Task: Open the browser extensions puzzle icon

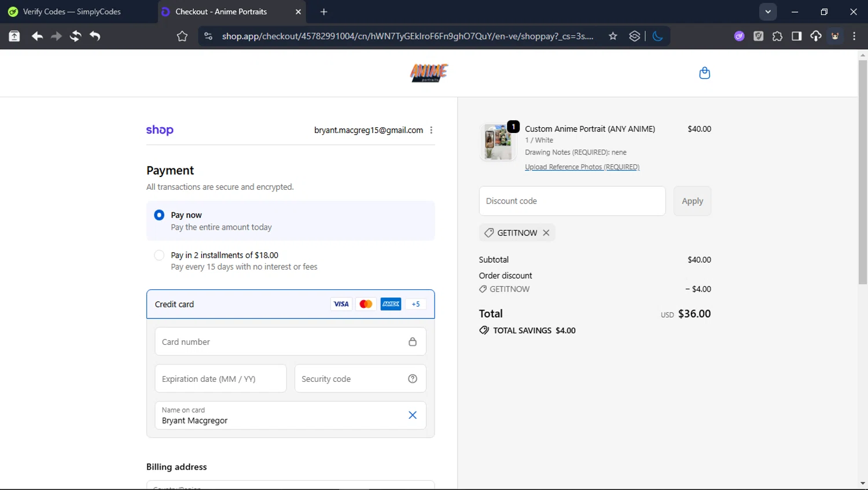Action: click(x=777, y=36)
